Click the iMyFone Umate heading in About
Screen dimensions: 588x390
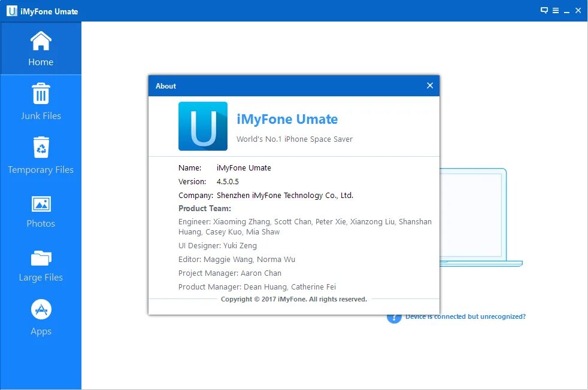tap(287, 119)
